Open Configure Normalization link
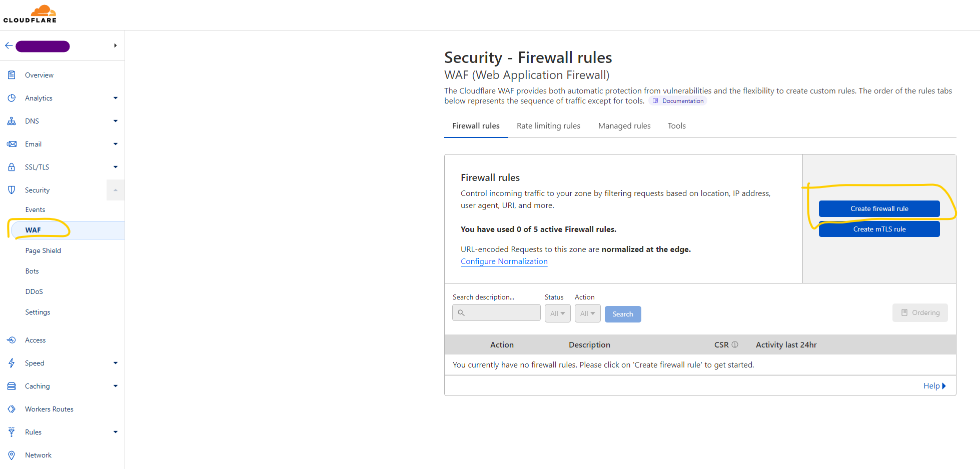This screenshot has height=469, width=980. 504,261
